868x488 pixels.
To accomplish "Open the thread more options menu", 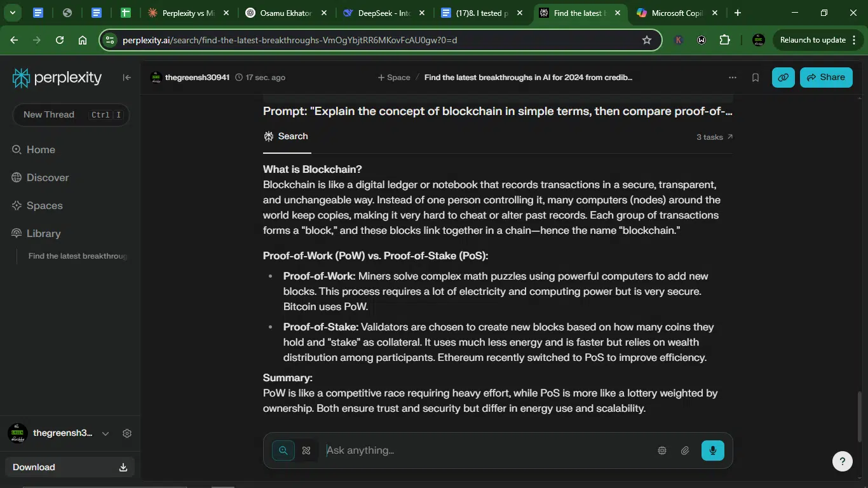I will [733, 78].
